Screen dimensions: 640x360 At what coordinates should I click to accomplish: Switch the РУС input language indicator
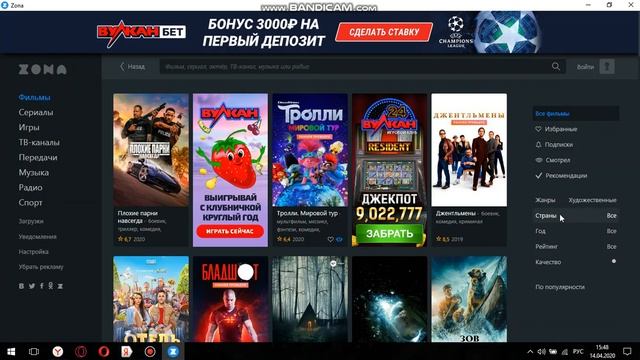pyautogui.click(x=578, y=351)
